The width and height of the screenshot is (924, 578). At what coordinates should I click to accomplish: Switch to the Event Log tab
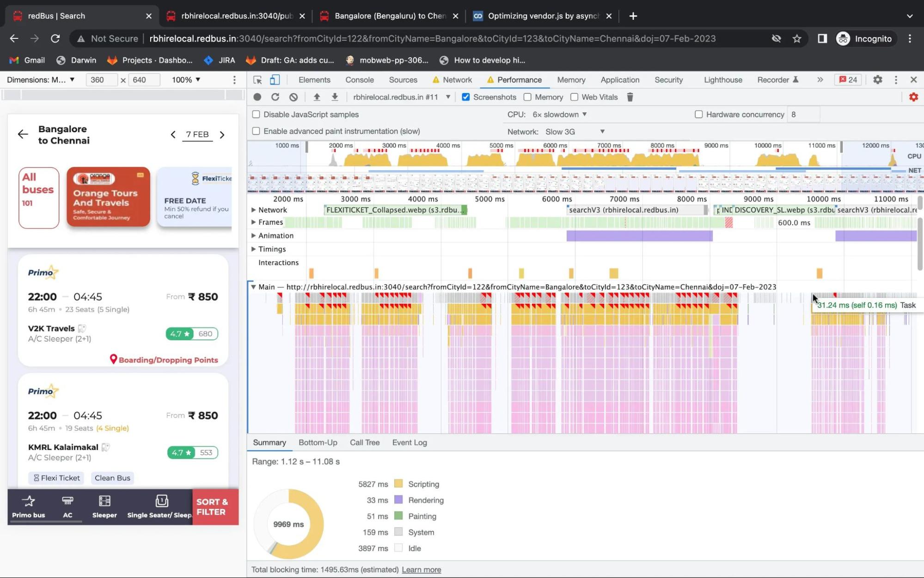(x=410, y=442)
